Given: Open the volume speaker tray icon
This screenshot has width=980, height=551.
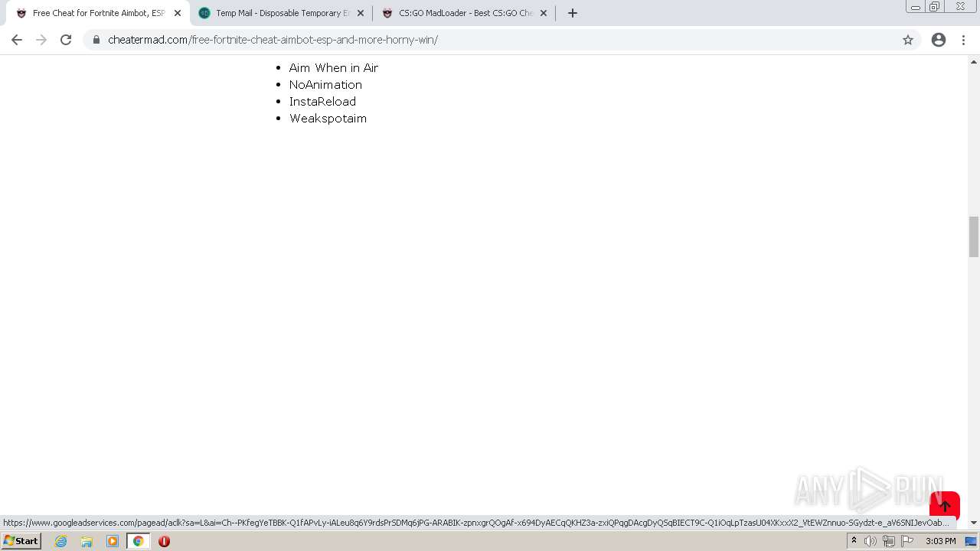Looking at the screenshot, I should [x=871, y=541].
